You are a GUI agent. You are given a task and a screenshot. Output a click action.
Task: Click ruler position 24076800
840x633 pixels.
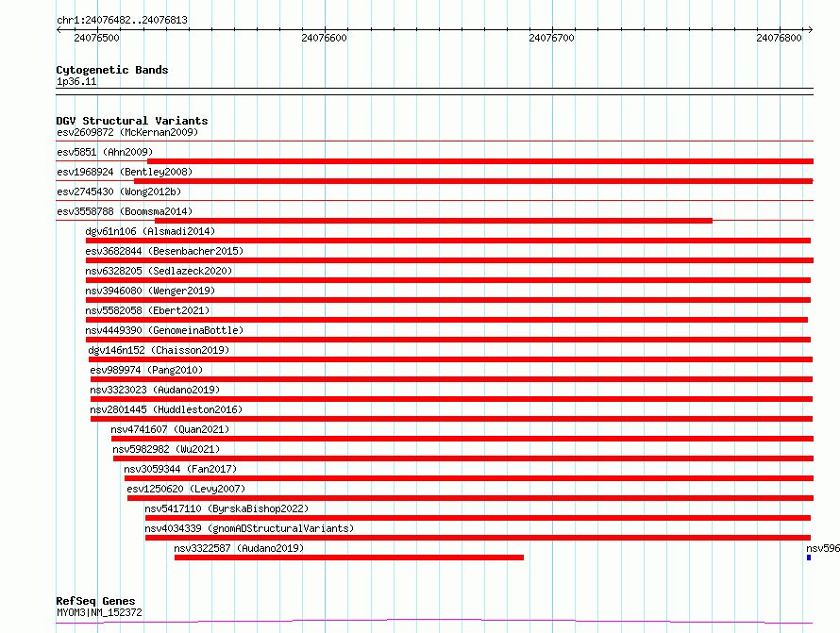[779, 38]
